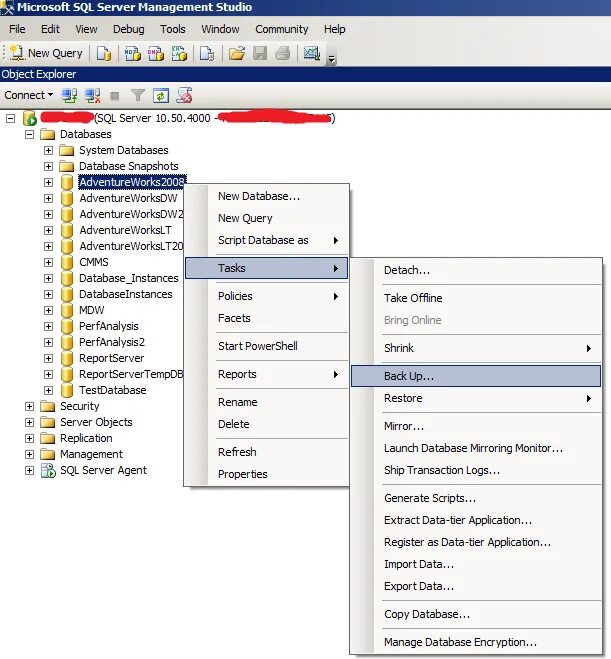
Task: Open the Edit menu
Action: coord(50,29)
